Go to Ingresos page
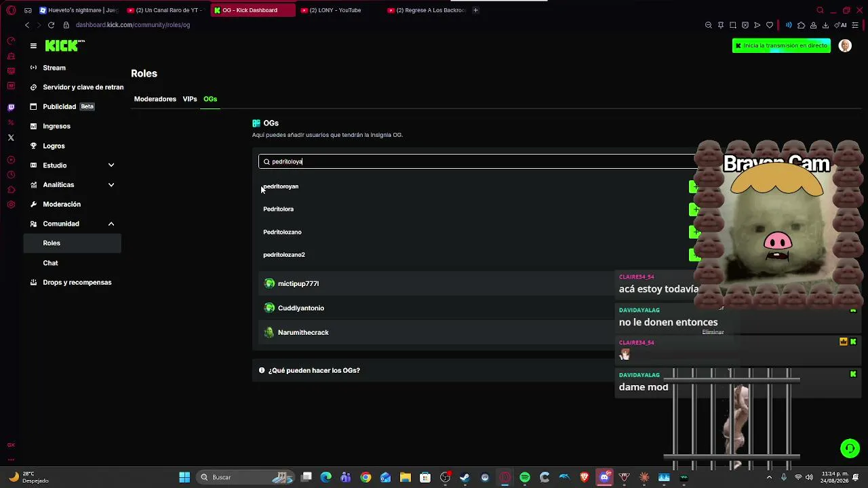This screenshot has height=488, width=868. coord(72,126)
